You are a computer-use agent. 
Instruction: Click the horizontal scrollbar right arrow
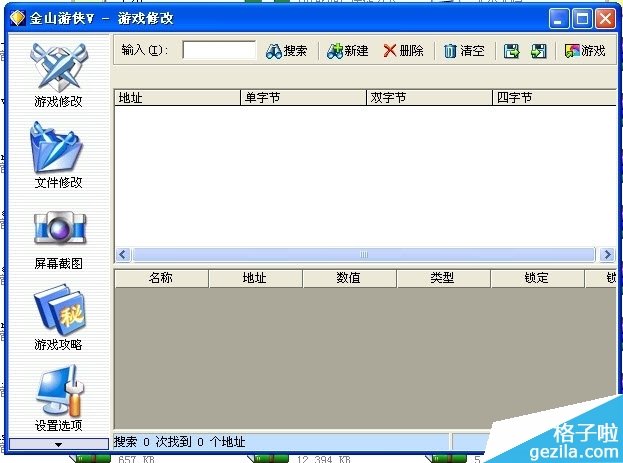[x=607, y=254]
